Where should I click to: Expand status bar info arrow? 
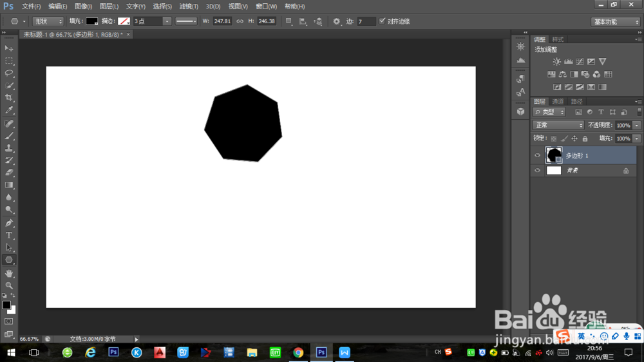coord(137,339)
